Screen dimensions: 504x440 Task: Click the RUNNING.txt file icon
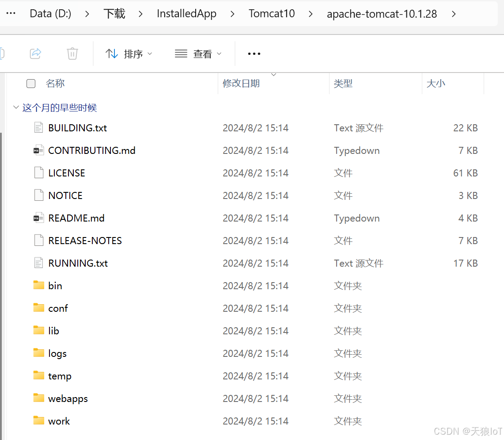[38, 263]
